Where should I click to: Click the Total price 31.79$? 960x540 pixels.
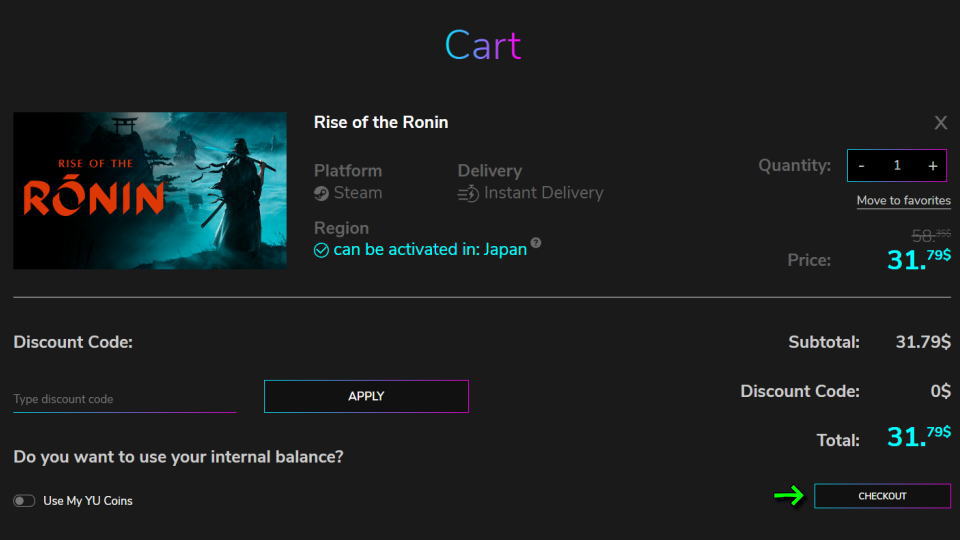pyautogui.click(x=919, y=437)
